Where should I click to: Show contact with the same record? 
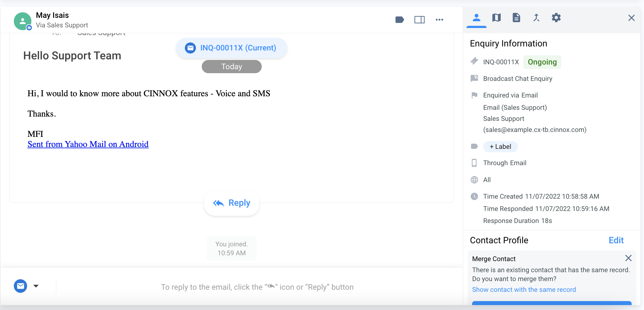(524, 290)
